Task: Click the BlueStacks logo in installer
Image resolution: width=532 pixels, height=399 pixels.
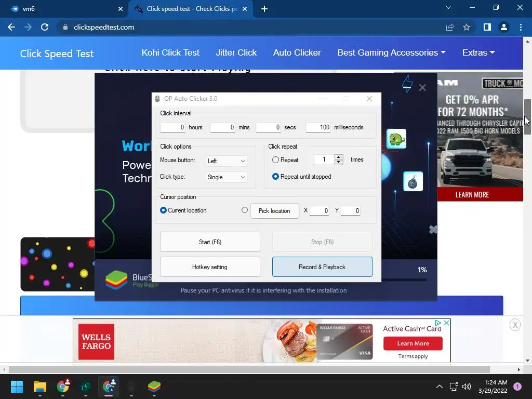Action: tap(116, 280)
